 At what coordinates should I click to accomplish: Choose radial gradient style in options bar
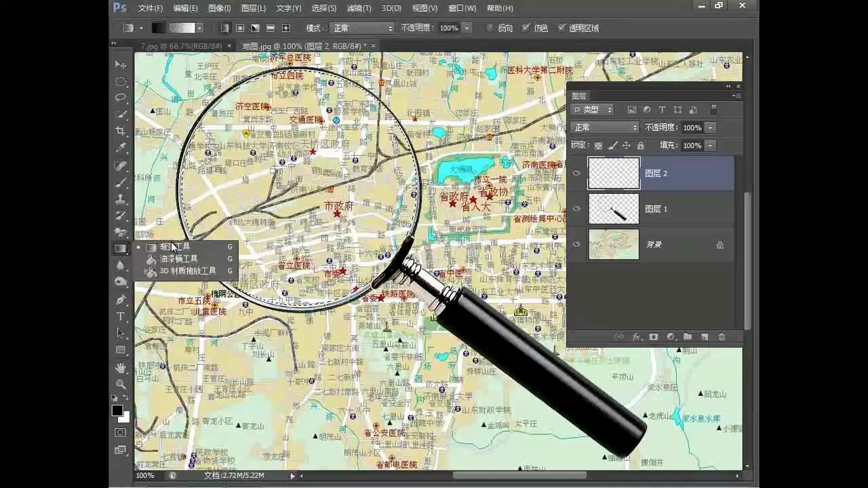pos(241,28)
